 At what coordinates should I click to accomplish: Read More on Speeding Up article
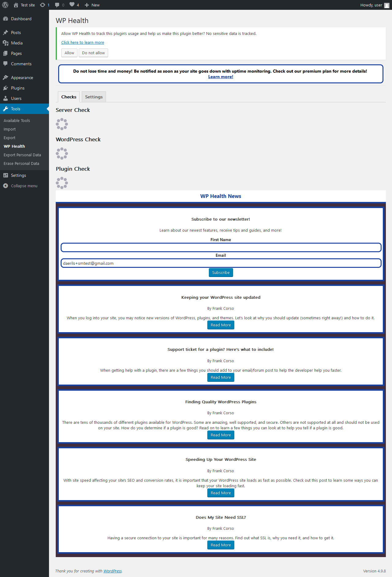(221, 493)
